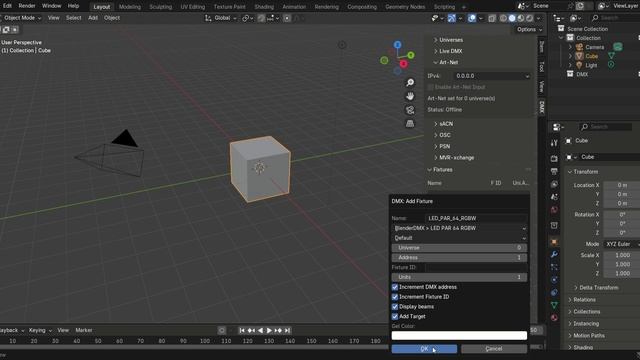
Task: Uncheck Increment DMX address
Action: coord(395,287)
